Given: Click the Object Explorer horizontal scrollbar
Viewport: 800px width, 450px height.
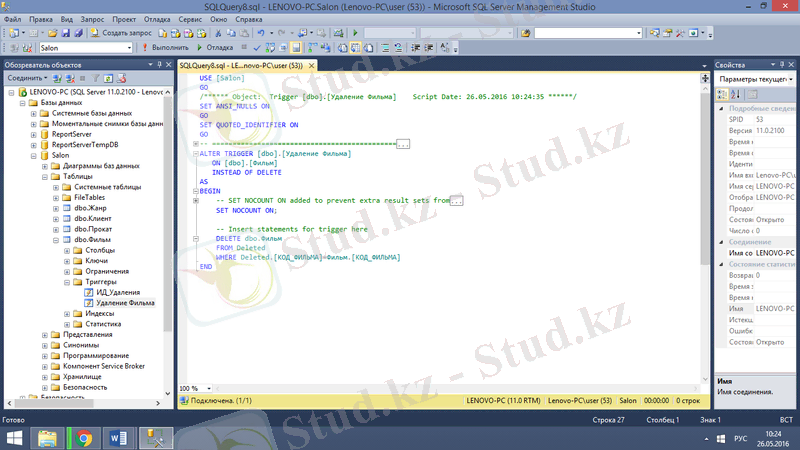Looking at the screenshot, I should click(x=54, y=403).
